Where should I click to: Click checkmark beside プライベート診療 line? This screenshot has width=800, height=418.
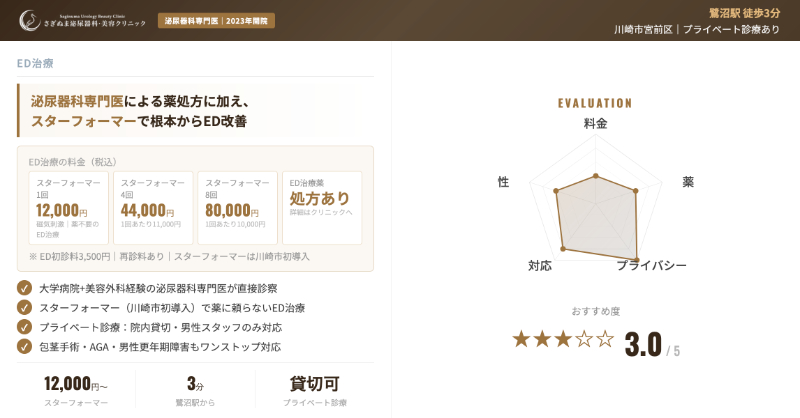pos(24,326)
